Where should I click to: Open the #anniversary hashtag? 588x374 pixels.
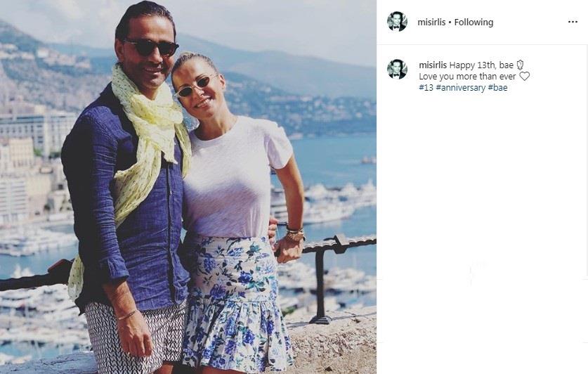[461, 87]
